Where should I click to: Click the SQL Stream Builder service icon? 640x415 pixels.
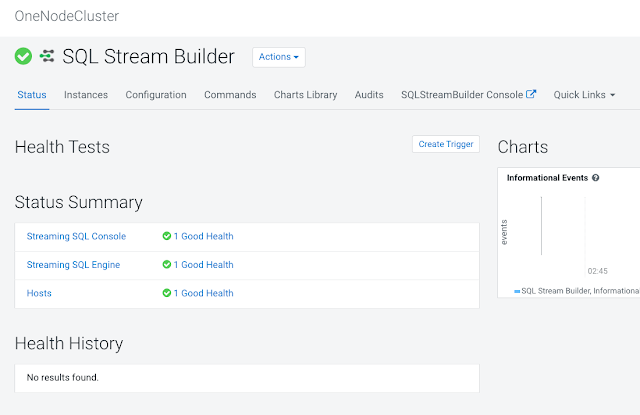47,57
